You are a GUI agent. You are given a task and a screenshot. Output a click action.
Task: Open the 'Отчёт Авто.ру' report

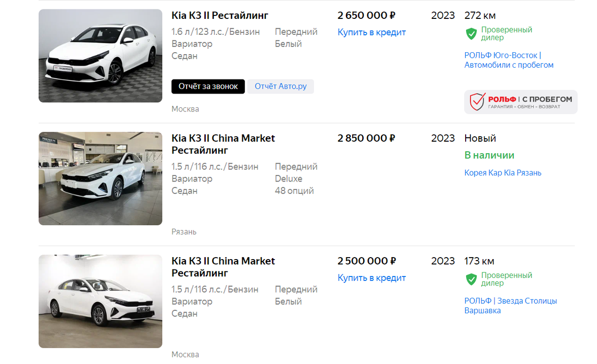pos(281,87)
